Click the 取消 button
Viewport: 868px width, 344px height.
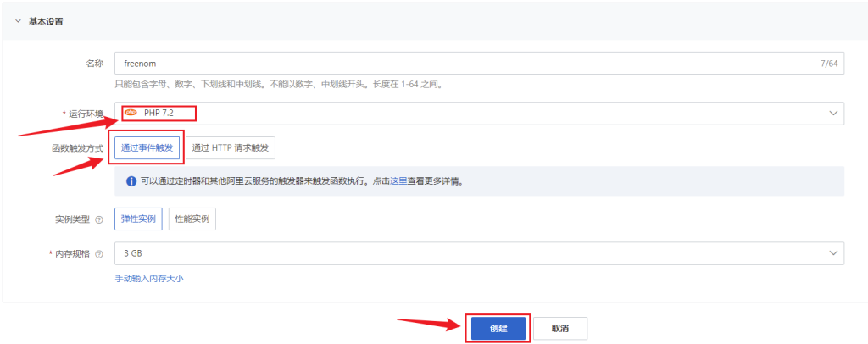(x=560, y=328)
